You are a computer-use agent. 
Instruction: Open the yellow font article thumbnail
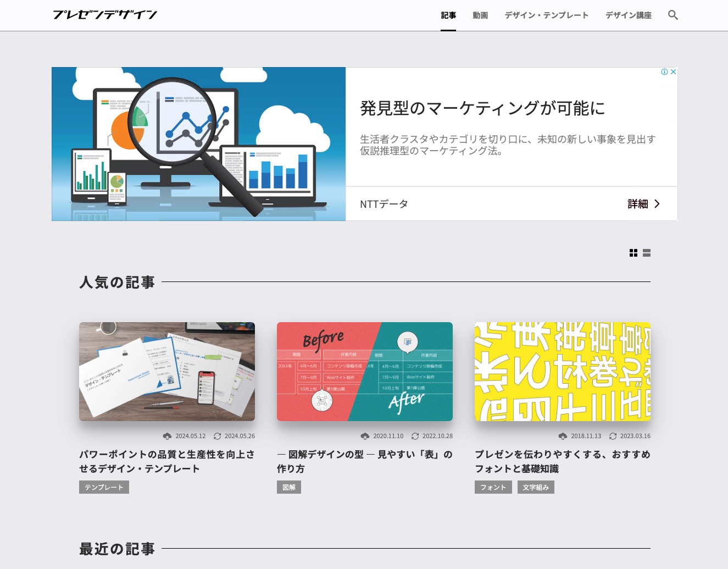click(562, 372)
